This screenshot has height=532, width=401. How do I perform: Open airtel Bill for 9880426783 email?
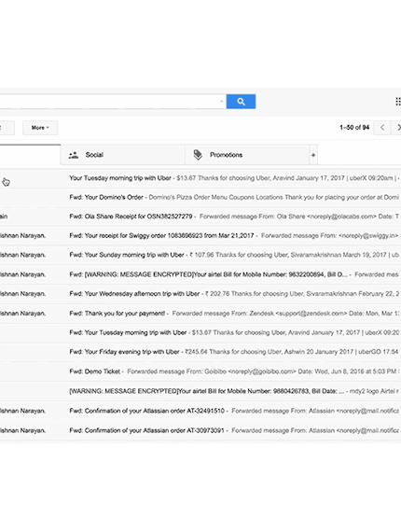200,391
